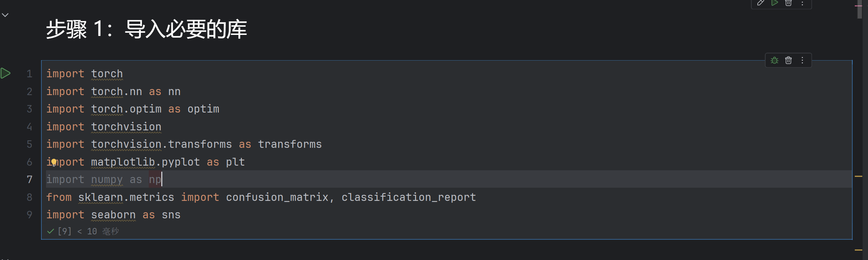
Task: Click the cell execution status [9] text
Action: 65,232
